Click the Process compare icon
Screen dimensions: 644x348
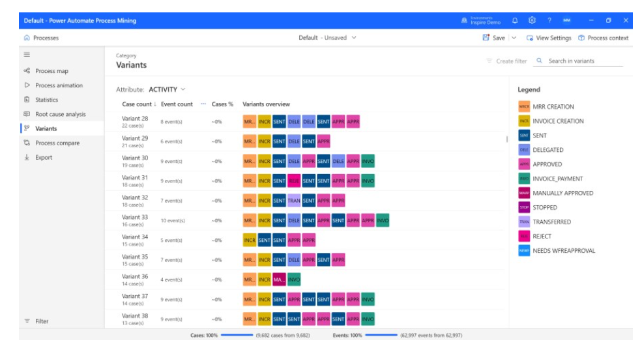coord(27,143)
